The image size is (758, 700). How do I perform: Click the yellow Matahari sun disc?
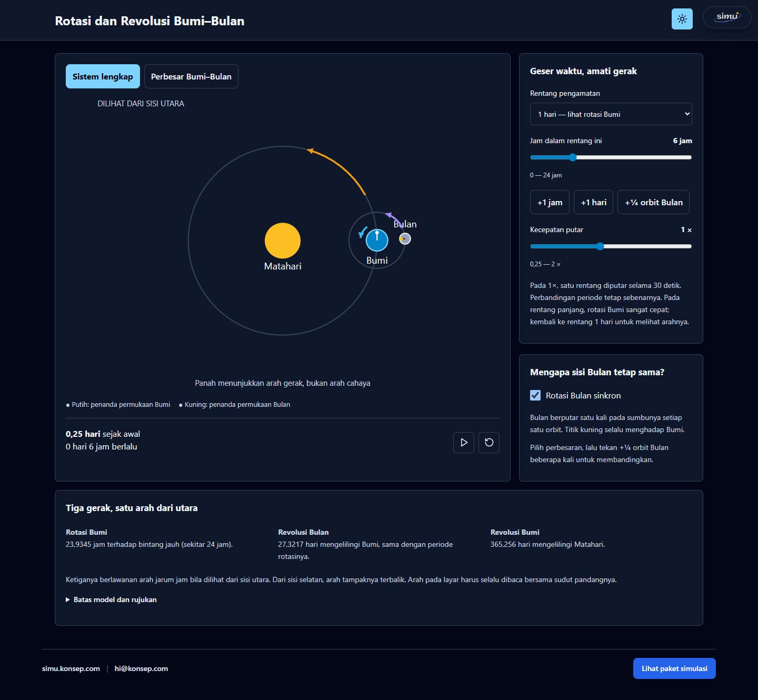click(x=283, y=241)
